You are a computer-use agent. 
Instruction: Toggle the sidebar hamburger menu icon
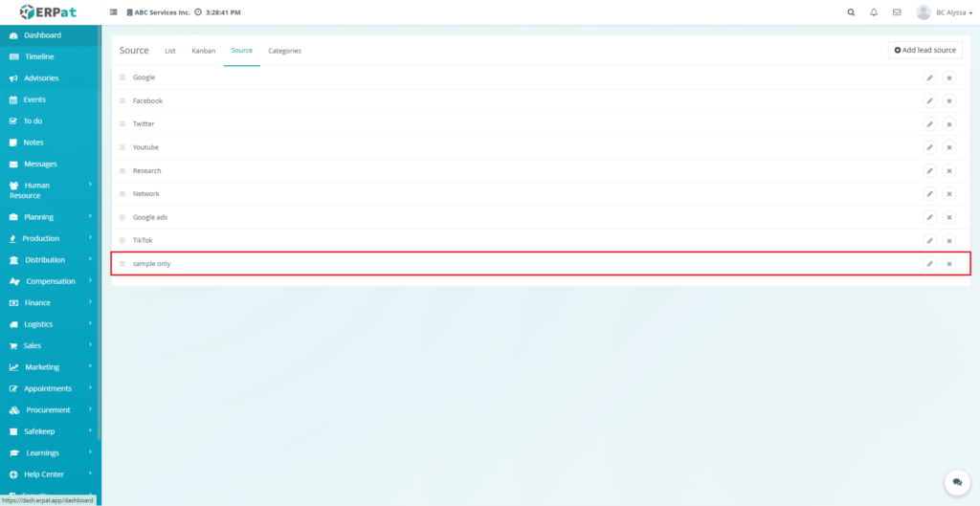pos(113,11)
